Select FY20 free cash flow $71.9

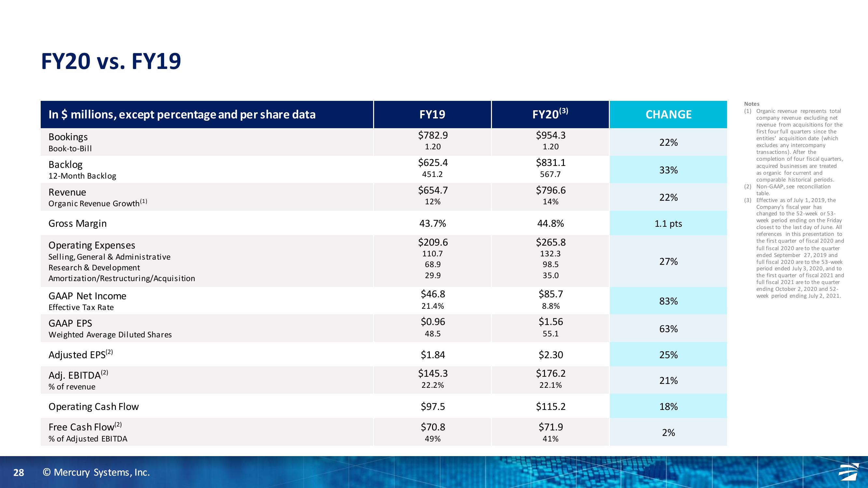551,427
